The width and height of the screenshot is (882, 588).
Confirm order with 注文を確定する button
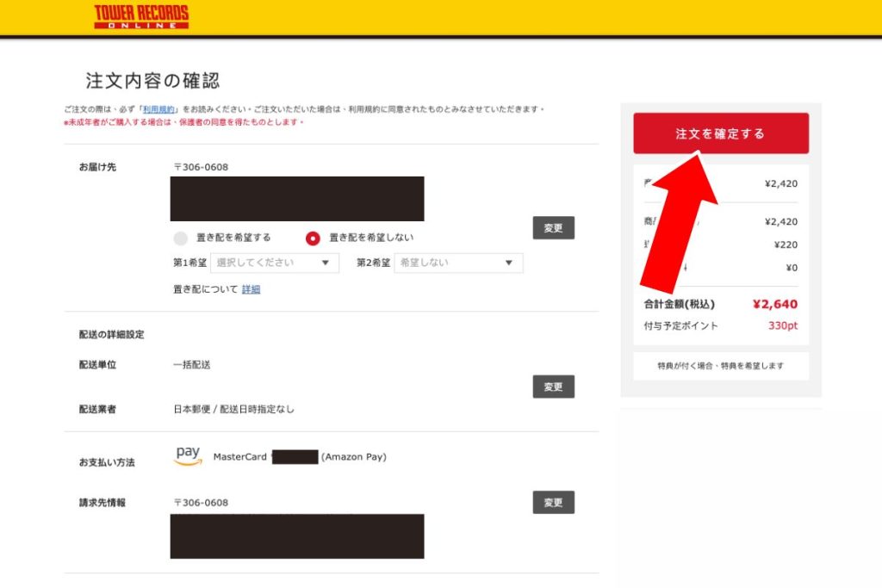(720, 133)
